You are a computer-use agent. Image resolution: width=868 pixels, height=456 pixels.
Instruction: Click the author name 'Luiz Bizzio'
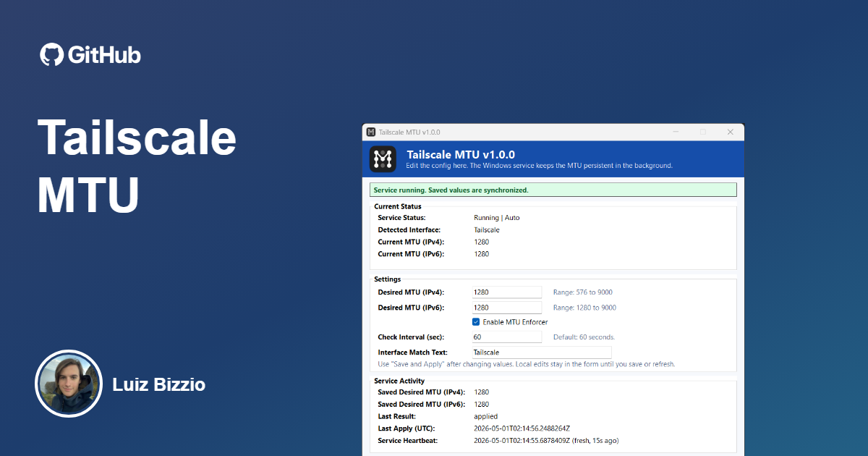pos(159,384)
